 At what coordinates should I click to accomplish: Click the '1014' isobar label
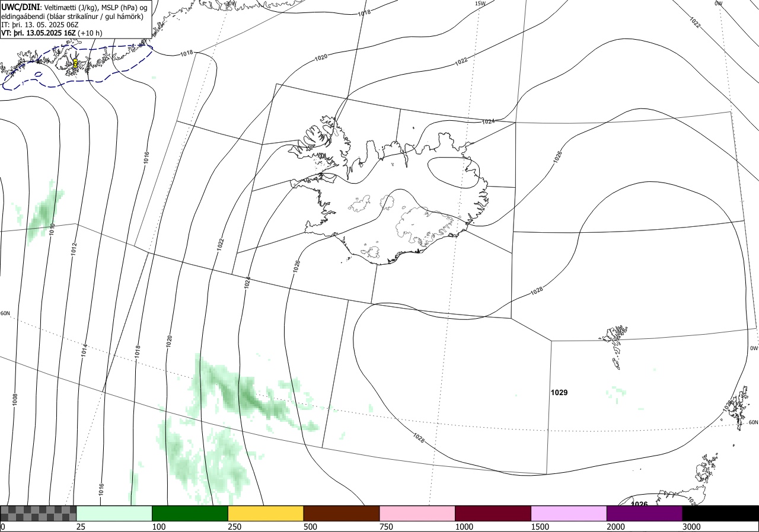tap(85, 350)
